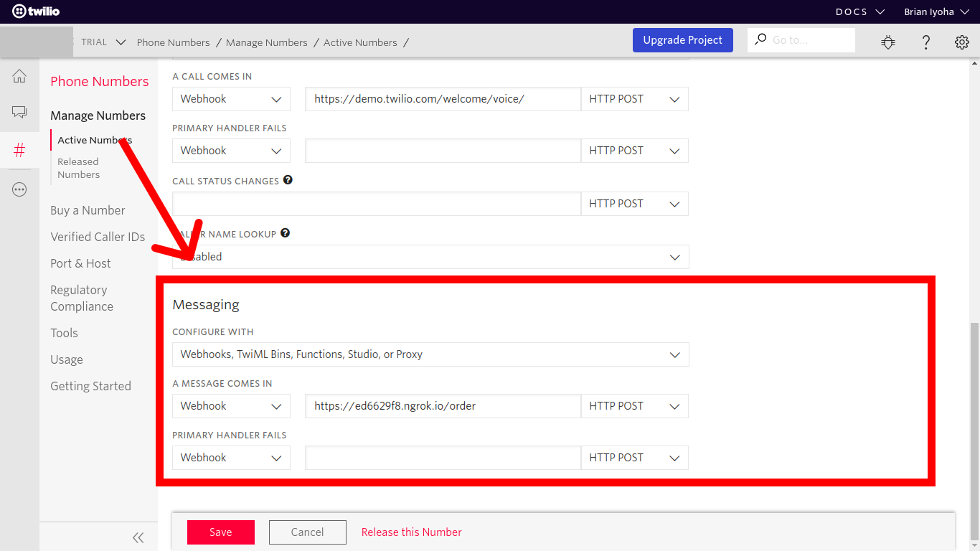980x551 pixels.
Task: Open the settings gear icon
Action: coord(962,42)
